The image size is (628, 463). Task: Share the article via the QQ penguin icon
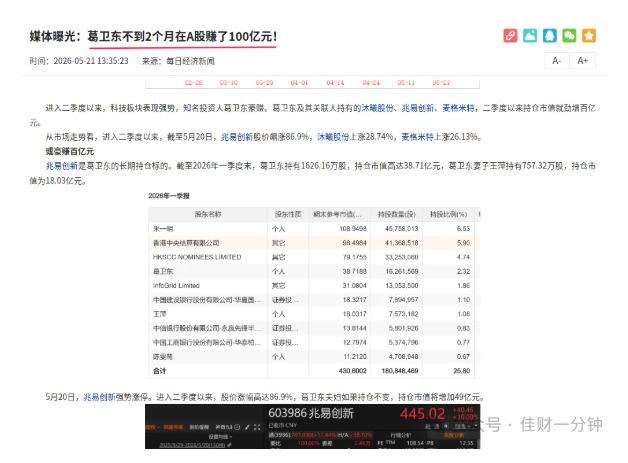550,36
